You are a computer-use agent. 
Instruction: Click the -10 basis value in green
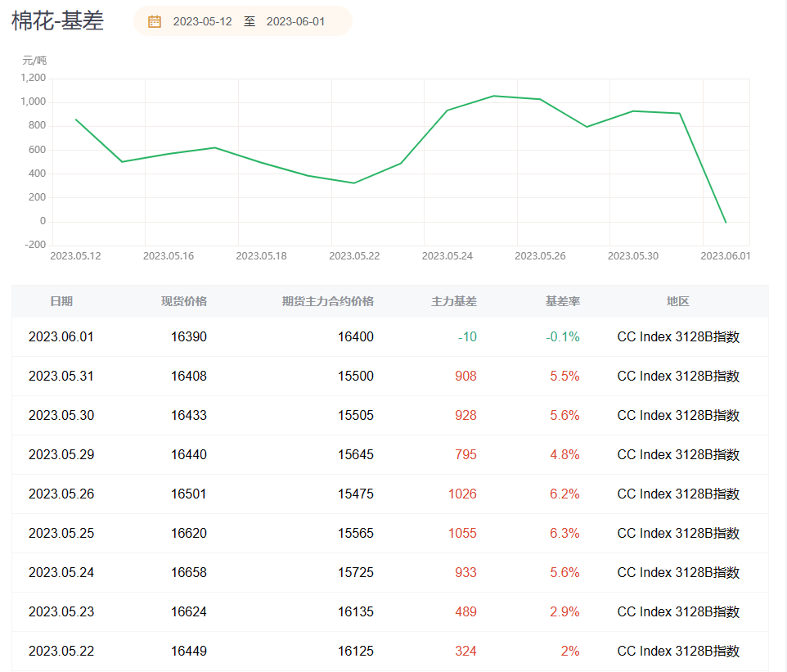(x=466, y=336)
